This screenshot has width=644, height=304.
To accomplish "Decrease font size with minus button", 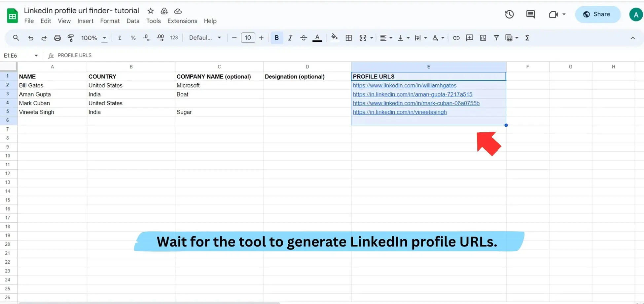I will point(234,38).
